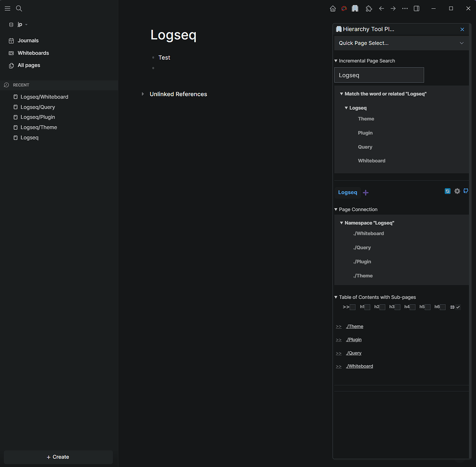Open the plugins puzzle-piece icon in titlebar
The image size is (476, 467).
(369, 8)
